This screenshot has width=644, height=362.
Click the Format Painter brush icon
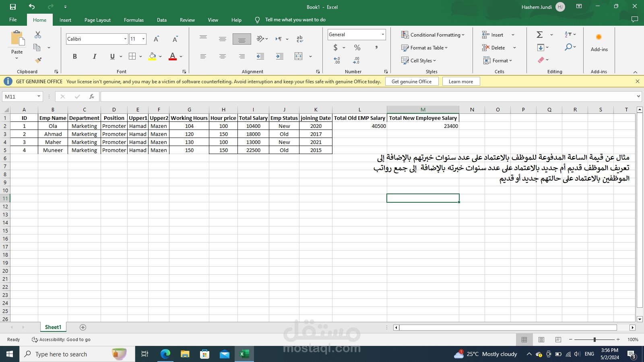coord(38,60)
